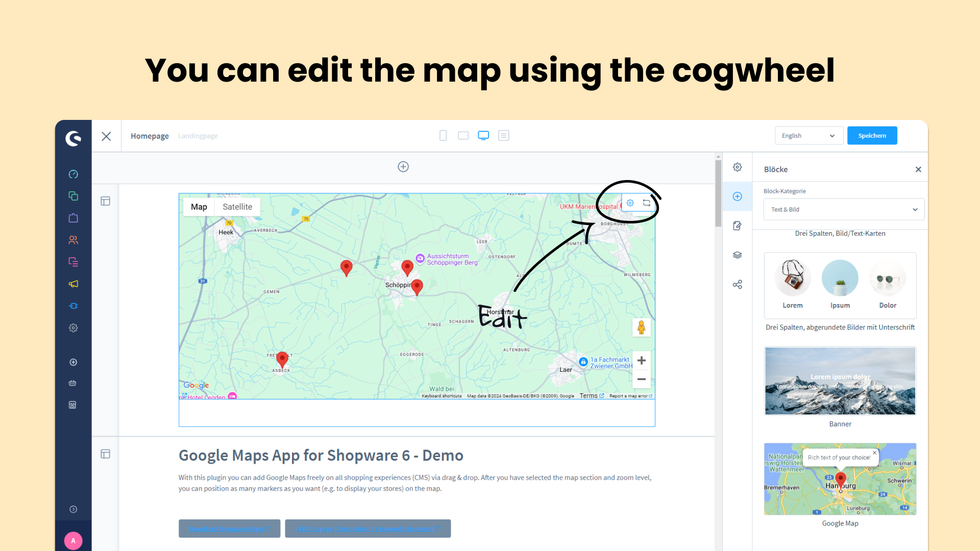Click the Keyboard shortcuts map link
Viewport: 980px width, 551px height.
coord(442,396)
